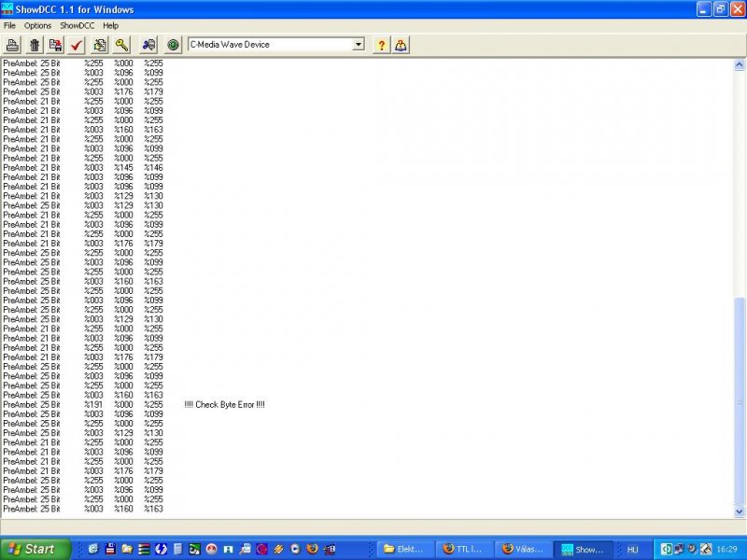Click the green round record icon
The height and width of the screenshot is (560, 747).
coord(173,45)
